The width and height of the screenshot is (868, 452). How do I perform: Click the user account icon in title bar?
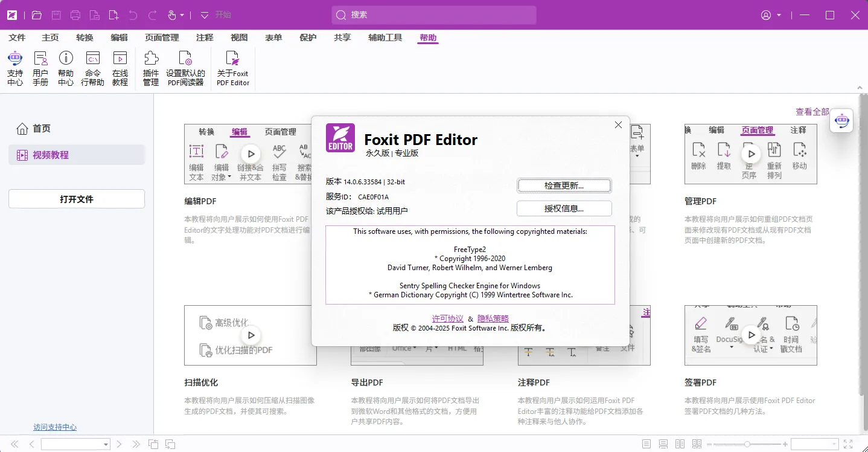pos(766,15)
